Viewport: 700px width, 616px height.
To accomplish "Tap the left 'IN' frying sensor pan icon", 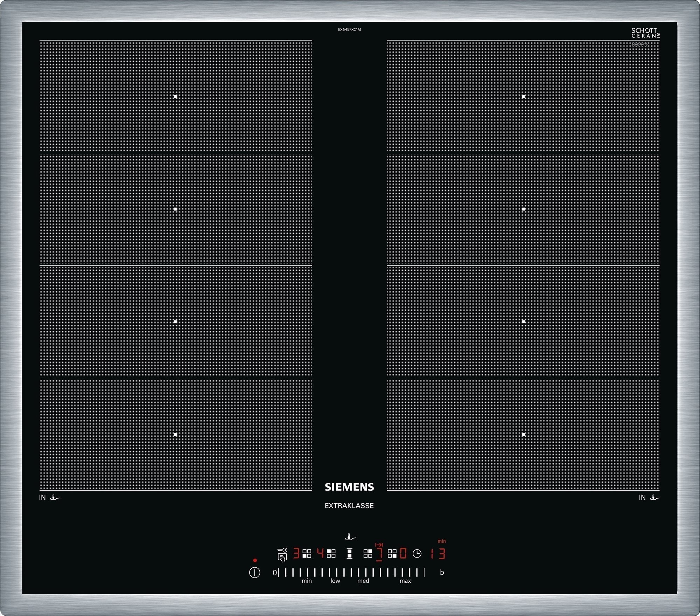I will 55,497.
